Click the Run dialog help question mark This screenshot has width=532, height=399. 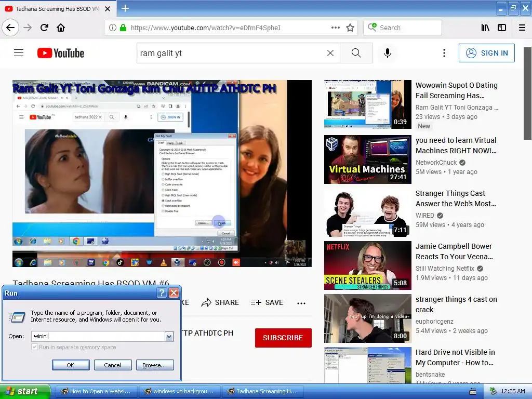[x=162, y=293]
